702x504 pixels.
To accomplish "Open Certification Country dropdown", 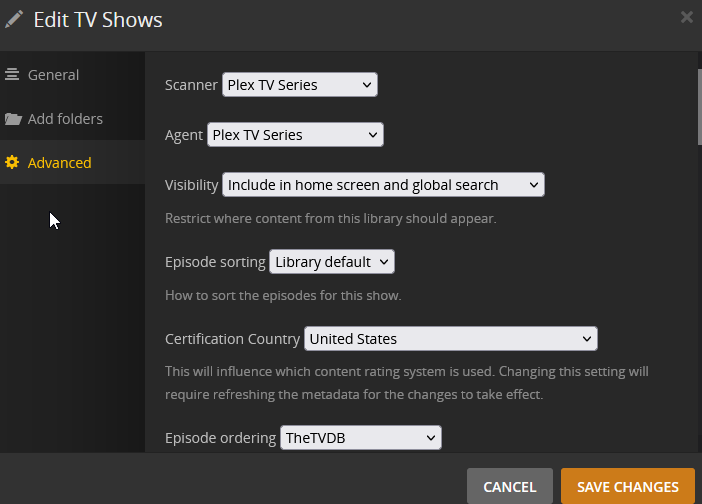I will (x=450, y=338).
